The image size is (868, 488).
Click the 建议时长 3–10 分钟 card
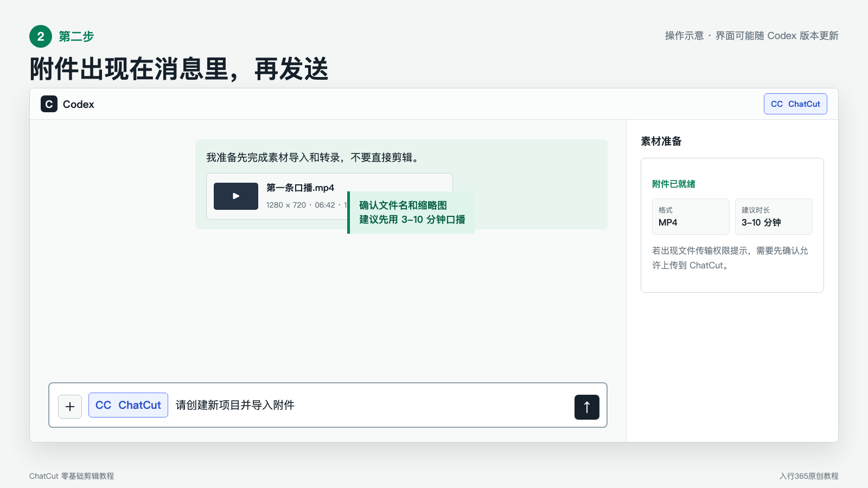point(774,216)
